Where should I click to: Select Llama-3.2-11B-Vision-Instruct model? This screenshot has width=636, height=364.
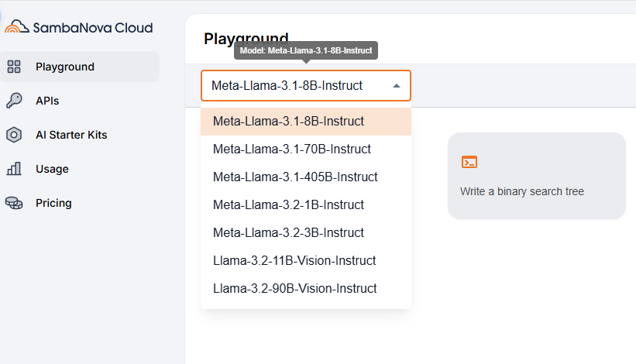point(294,261)
